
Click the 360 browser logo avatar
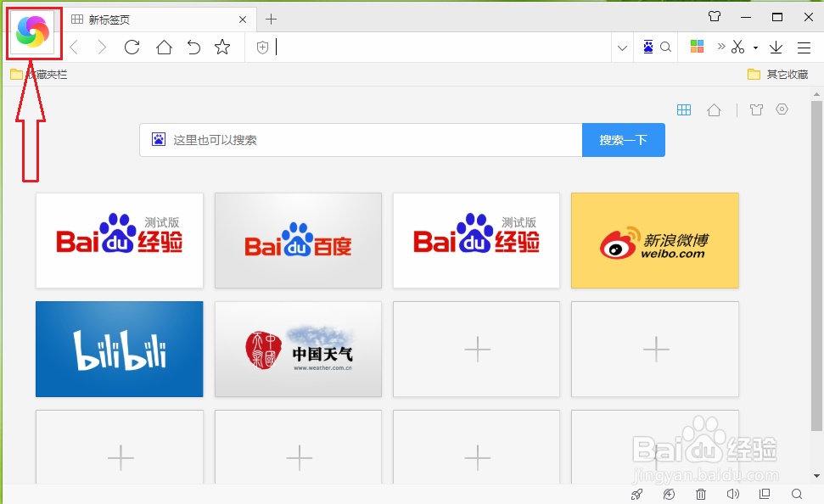(32, 32)
